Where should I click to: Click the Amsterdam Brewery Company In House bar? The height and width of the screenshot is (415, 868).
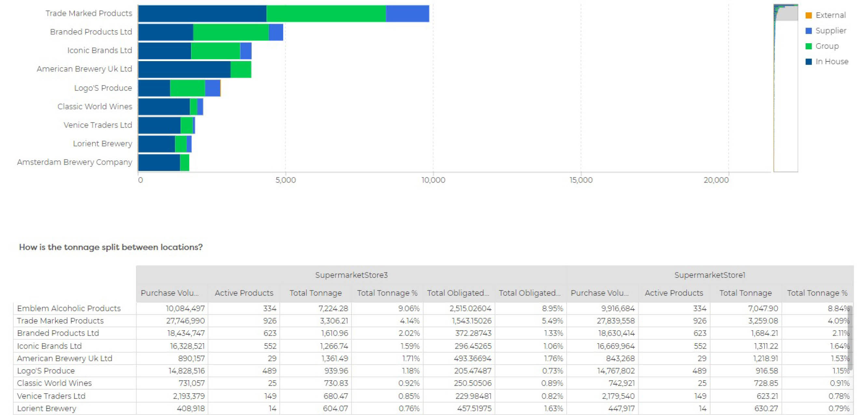(159, 162)
